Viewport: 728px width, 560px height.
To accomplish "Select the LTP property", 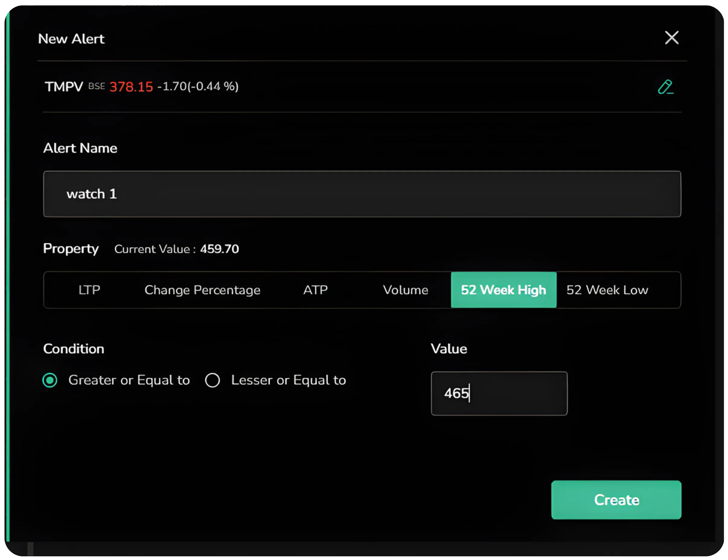I will [x=89, y=290].
